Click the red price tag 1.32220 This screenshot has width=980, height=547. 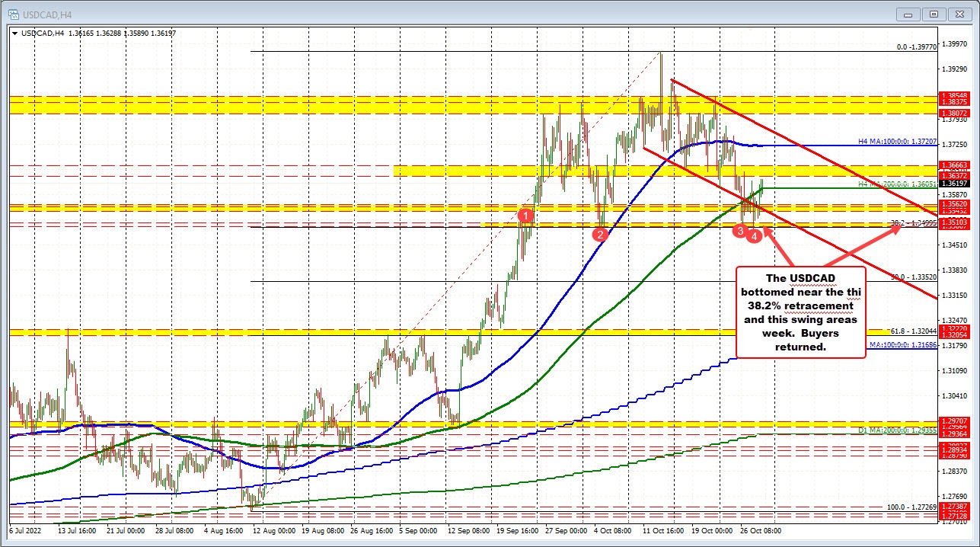(x=953, y=327)
